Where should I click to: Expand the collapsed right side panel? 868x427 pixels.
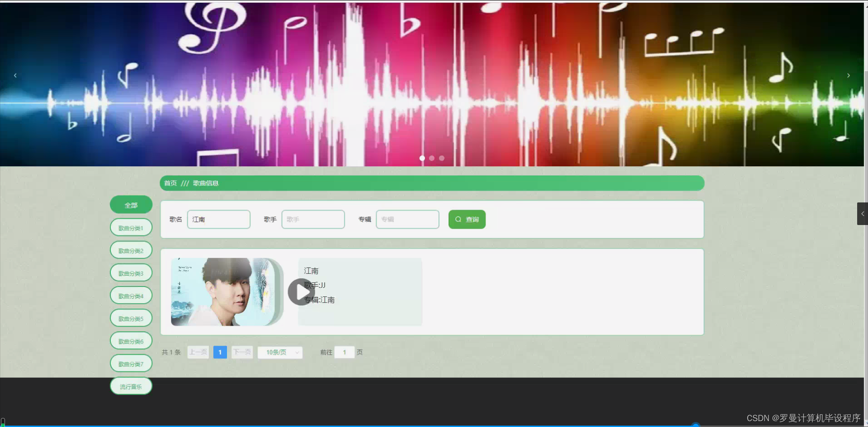[863, 214]
